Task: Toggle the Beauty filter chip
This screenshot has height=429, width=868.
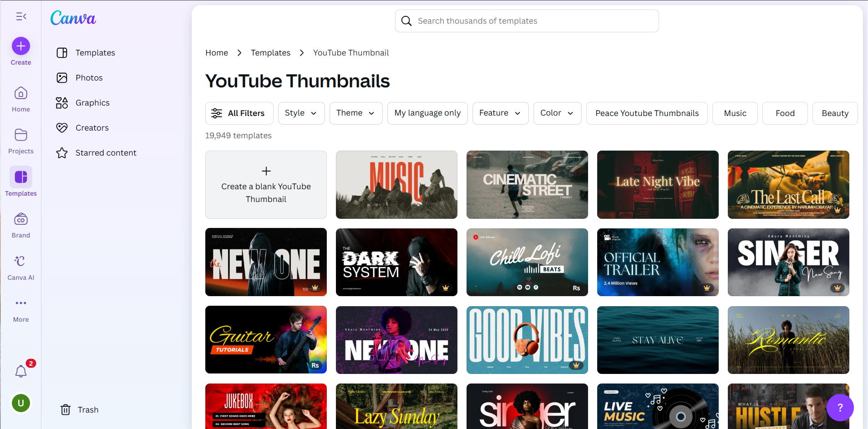Action: click(x=835, y=113)
